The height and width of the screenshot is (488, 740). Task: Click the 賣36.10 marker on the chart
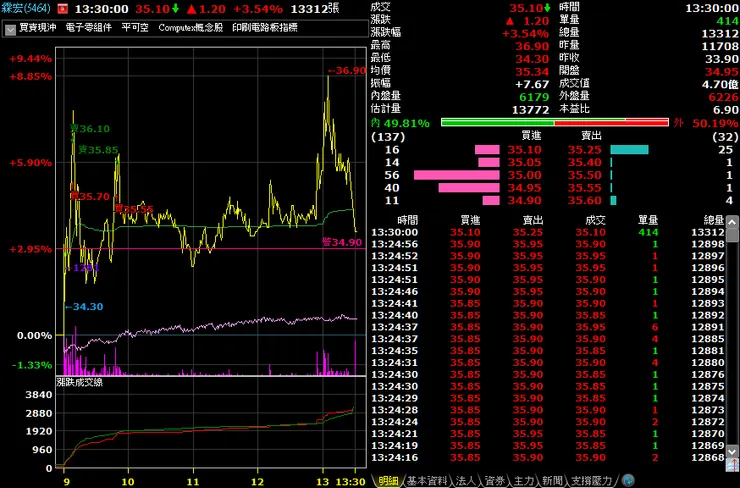[x=90, y=129]
